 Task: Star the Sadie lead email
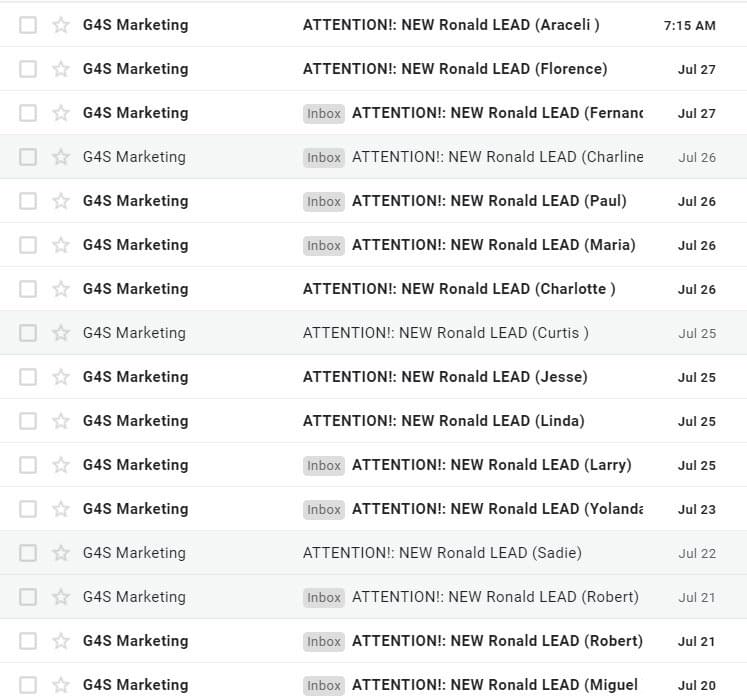(x=61, y=553)
